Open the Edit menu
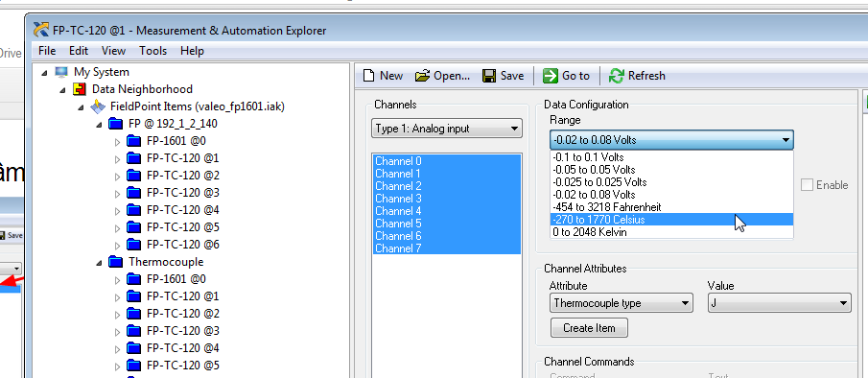The height and width of the screenshot is (378, 868). (x=79, y=50)
